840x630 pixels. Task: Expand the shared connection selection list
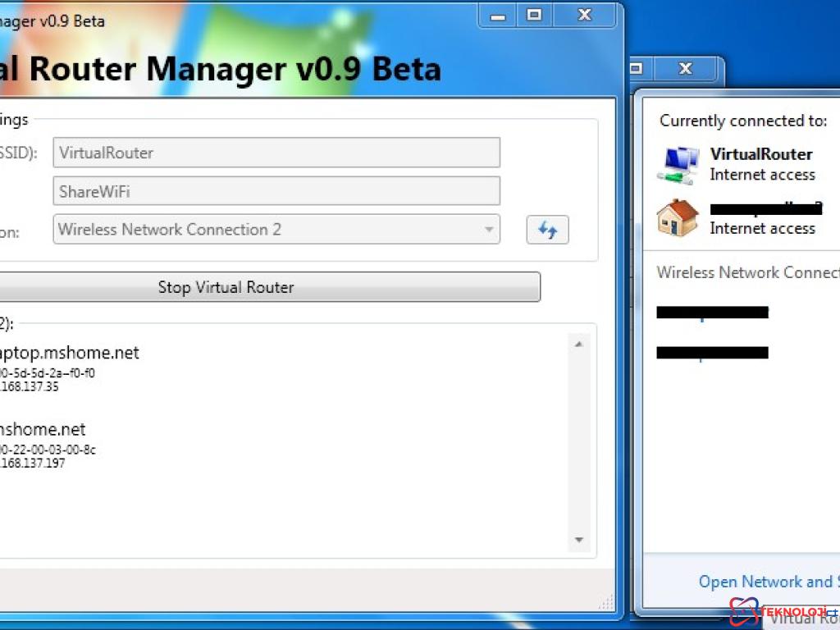pyautogui.click(x=489, y=230)
